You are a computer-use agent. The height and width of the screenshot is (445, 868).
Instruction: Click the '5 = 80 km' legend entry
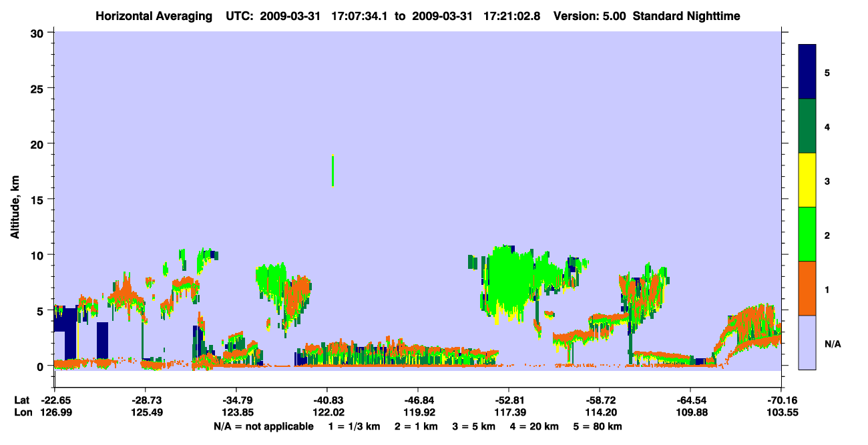pyautogui.click(x=597, y=426)
